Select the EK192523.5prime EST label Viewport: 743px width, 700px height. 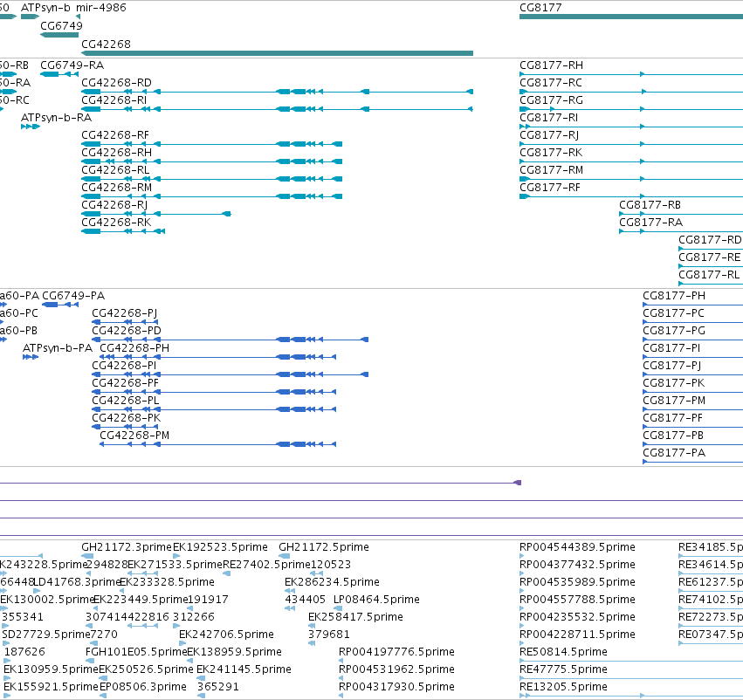pyautogui.click(x=220, y=547)
